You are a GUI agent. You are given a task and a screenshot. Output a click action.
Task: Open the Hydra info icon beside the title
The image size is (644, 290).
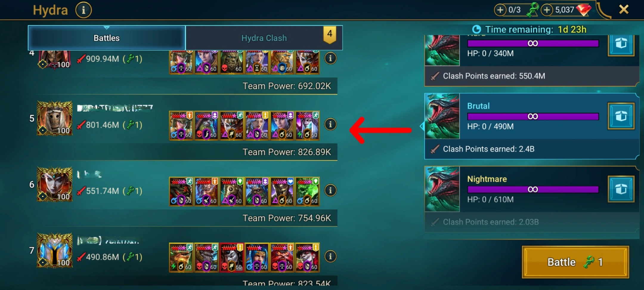pyautogui.click(x=83, y=10)
